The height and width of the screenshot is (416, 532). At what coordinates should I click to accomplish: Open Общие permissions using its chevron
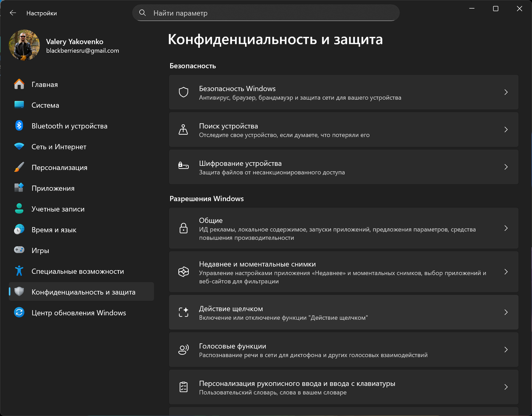click(506, 228)
